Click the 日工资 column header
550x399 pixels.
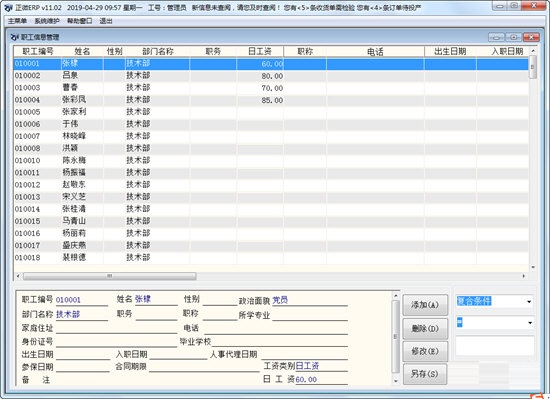coord(260,52)
